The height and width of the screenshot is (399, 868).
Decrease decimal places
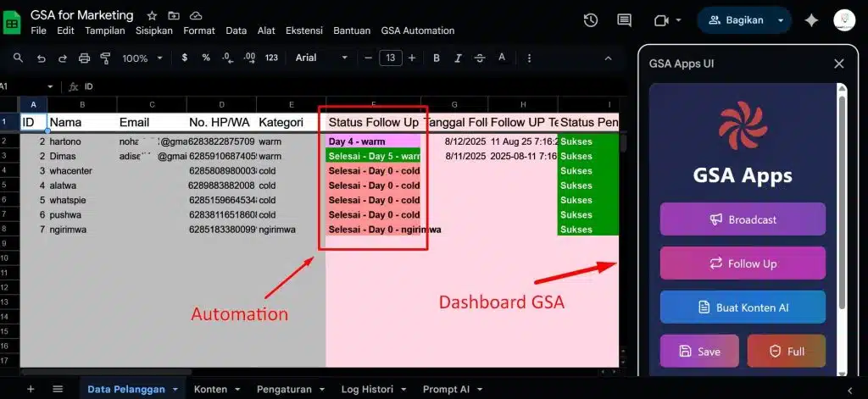click(x=226, y=58)
